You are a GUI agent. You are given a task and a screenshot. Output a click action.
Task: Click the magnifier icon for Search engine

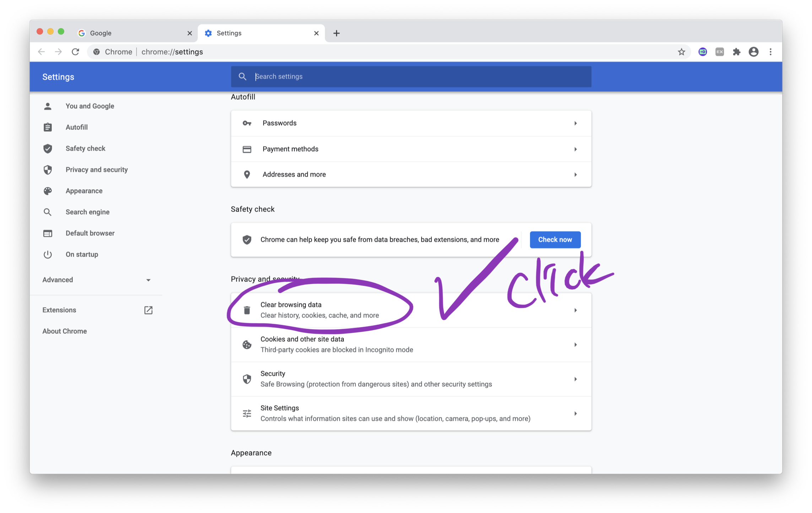[x=48, y=212]
